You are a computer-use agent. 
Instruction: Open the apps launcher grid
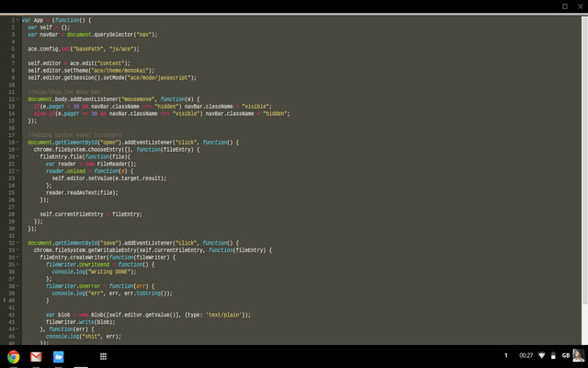tap(103, 356)
